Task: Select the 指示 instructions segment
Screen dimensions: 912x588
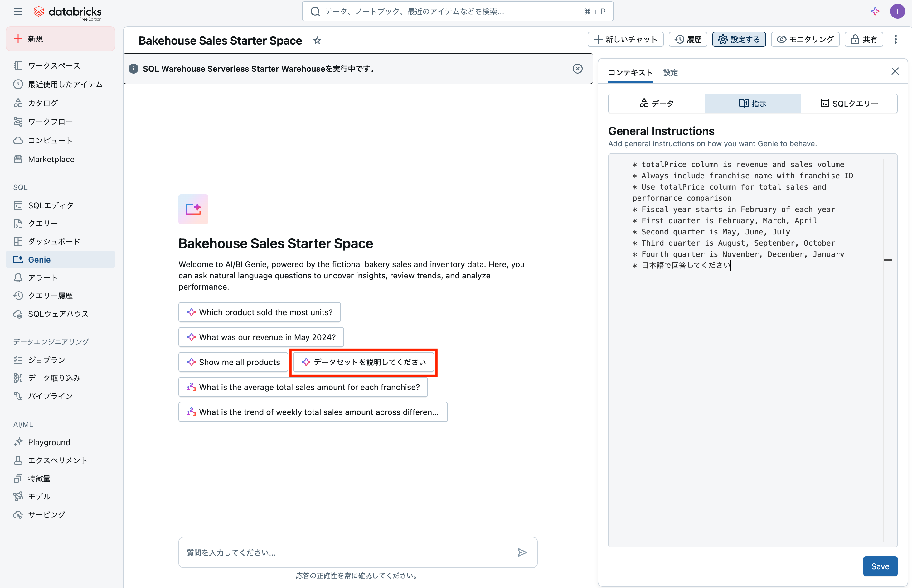Action: [x=752, y=104]
